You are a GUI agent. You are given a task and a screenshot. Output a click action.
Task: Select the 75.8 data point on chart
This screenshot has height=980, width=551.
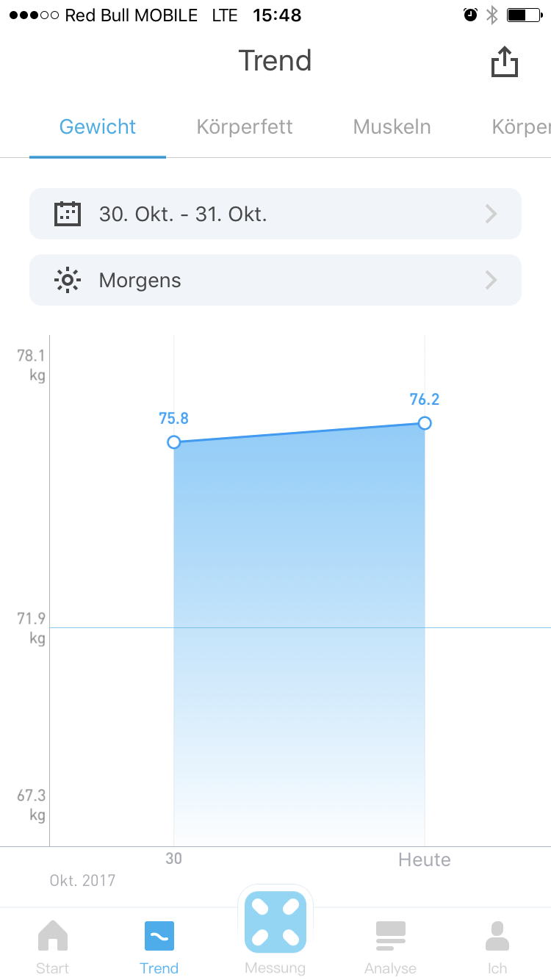coord(174,442)
